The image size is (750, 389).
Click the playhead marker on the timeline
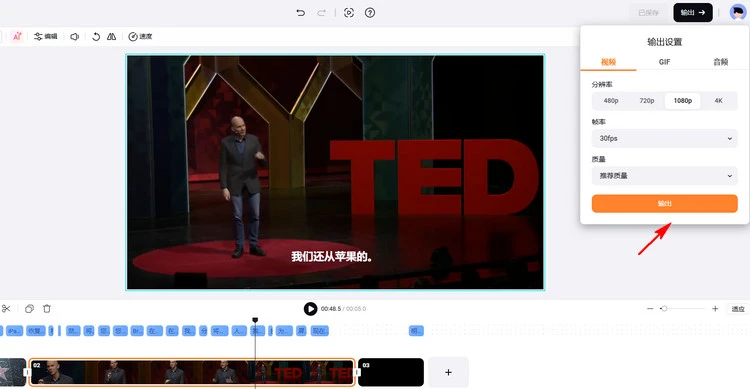coord(255,320)
